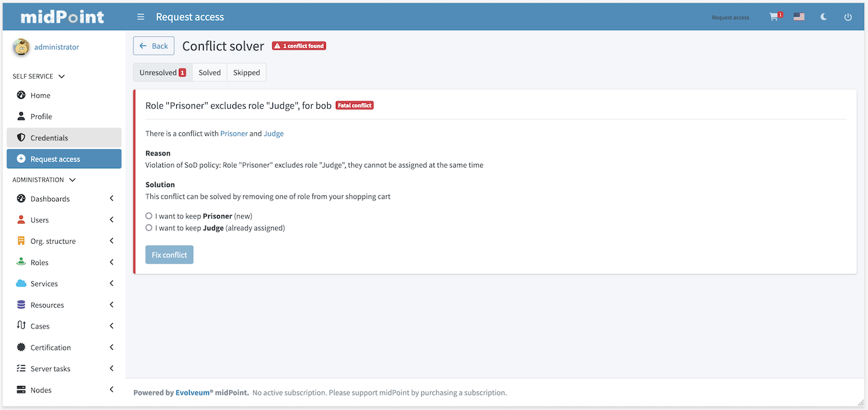Switch to the Solved tab
Viewport: 868px width, 410px height.
[x=209, y=73]
